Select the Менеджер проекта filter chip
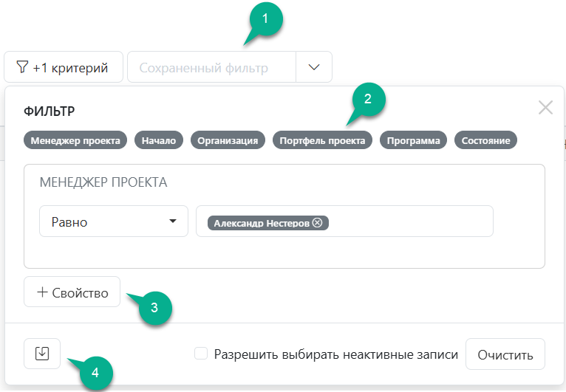 (x=75, y=141)
